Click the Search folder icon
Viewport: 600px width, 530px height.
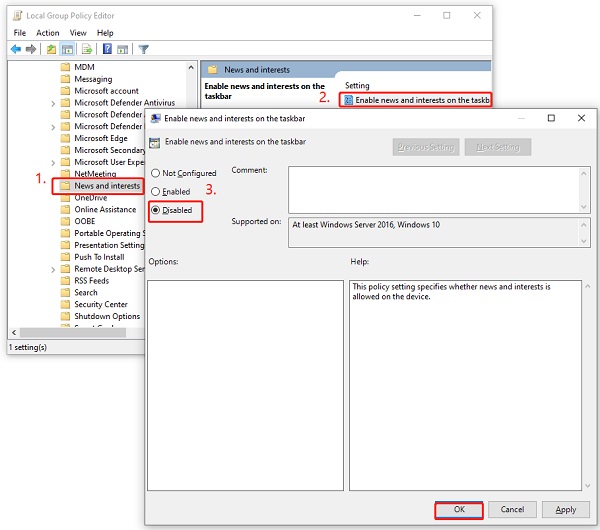[65, 292]
